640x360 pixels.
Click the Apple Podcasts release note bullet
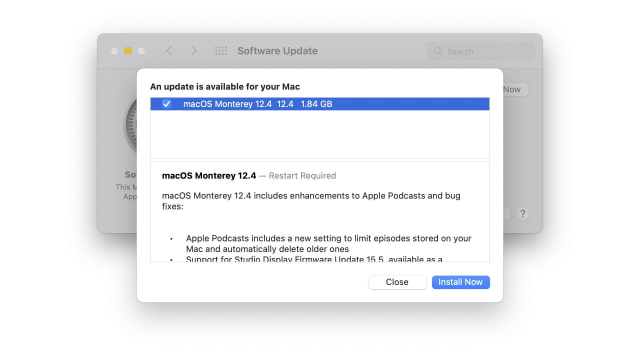[328, 243]
